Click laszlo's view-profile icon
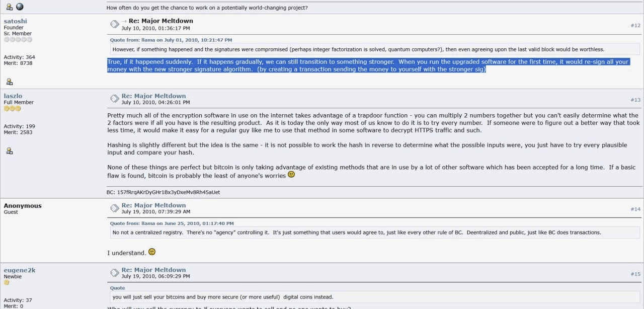This screenshot has width=644, height=309. tap(9, 150)
